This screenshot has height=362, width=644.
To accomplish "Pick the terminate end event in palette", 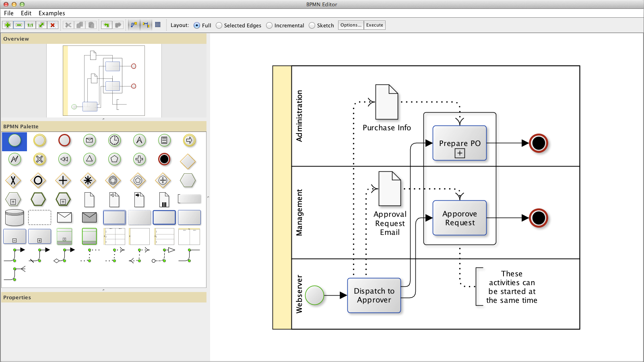I will point(164,159).
